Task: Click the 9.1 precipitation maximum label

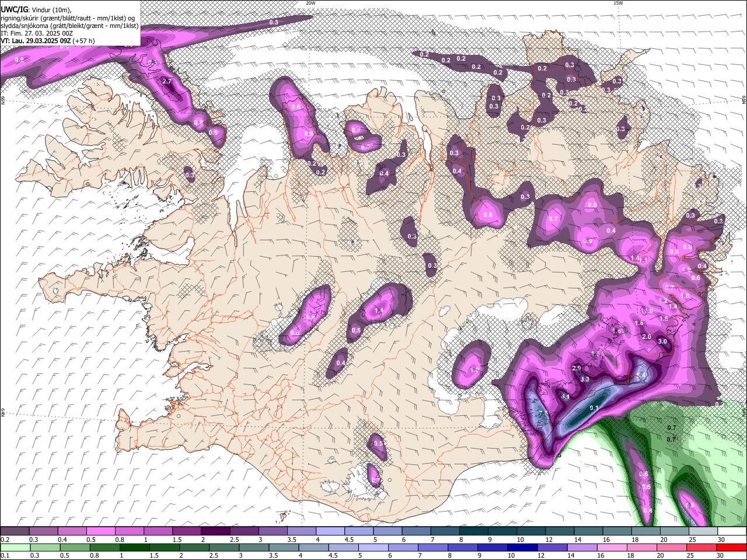Action: click(x=595, y=408)
